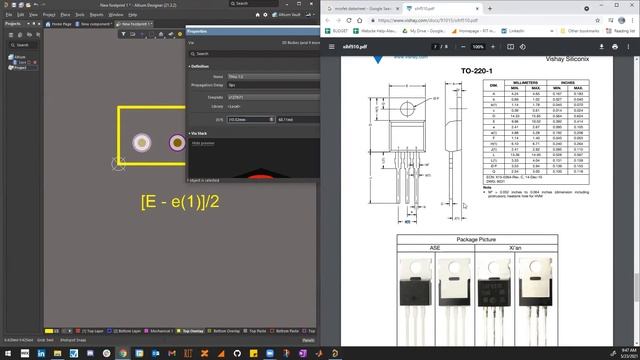Click the PDF page number field

pos(436,47)
